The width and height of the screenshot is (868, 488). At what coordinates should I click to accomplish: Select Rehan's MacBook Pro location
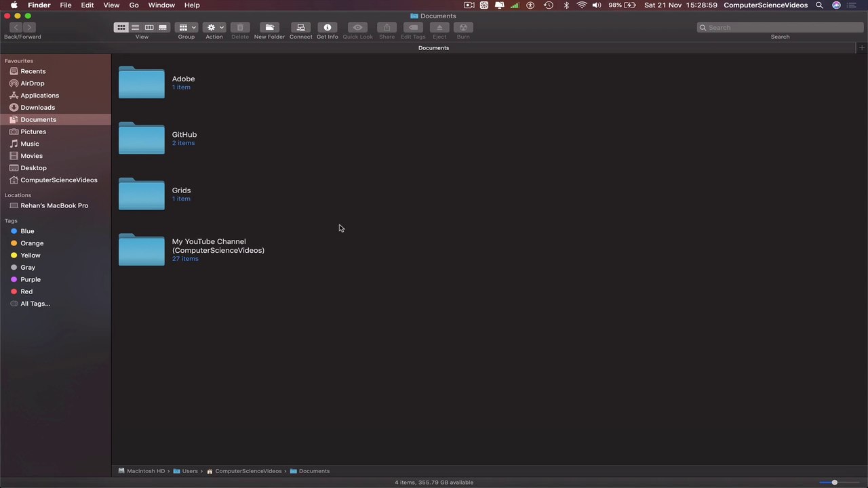[x=56, y=206]
